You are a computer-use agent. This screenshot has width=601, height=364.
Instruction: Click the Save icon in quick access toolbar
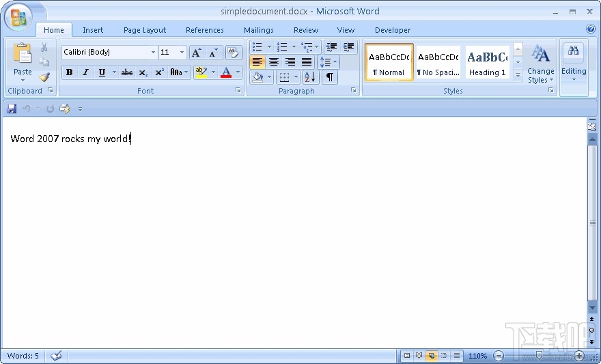pyautogui.click(x=12, y=109)
